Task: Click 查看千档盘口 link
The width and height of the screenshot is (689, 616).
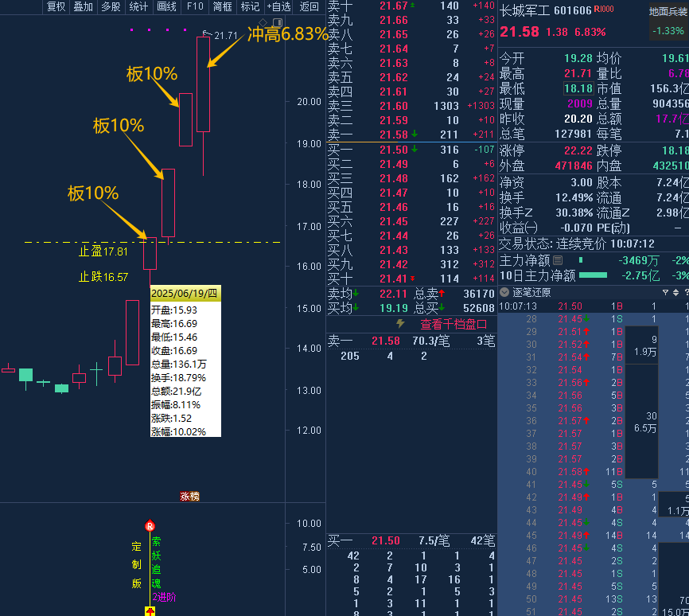Action: coord(453,324)
